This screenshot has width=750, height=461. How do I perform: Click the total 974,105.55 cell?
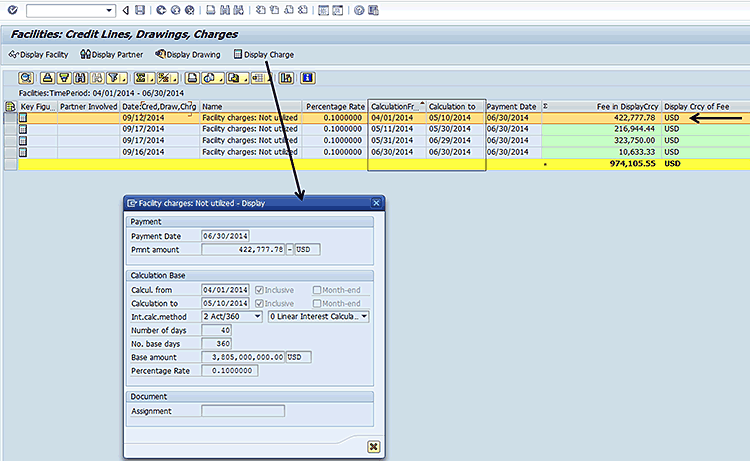602,164
